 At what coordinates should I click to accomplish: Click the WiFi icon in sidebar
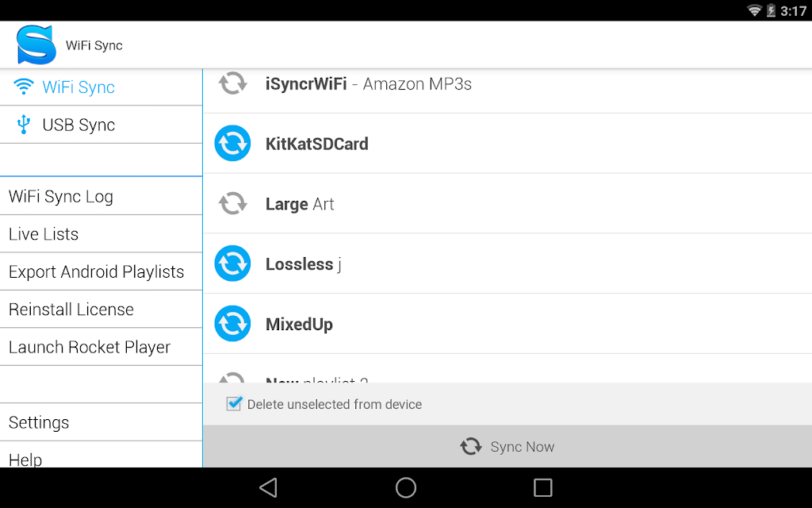click(23, 87)
